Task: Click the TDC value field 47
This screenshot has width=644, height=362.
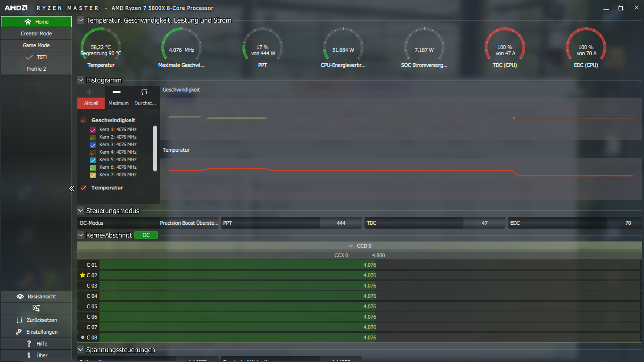Action: coord(484,223)
